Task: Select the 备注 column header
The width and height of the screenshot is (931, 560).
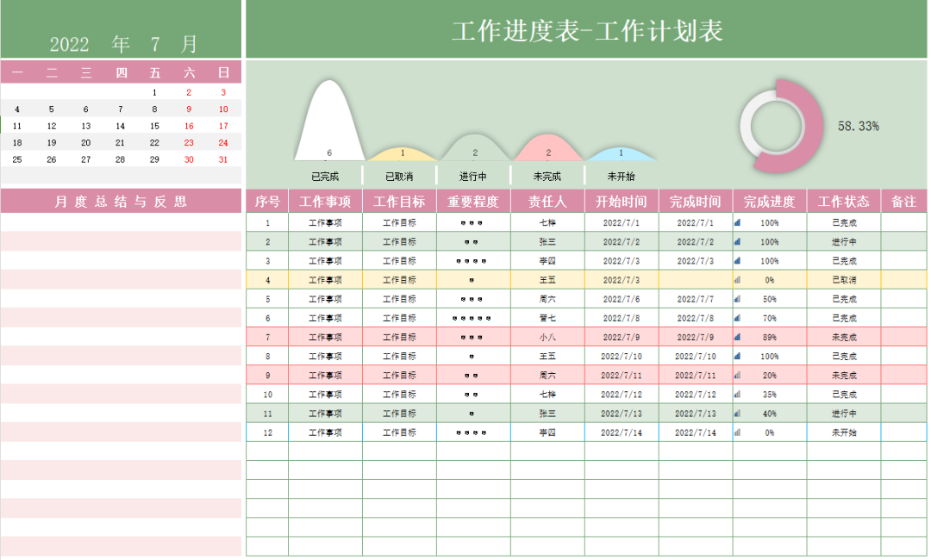Action: [903, 202]
